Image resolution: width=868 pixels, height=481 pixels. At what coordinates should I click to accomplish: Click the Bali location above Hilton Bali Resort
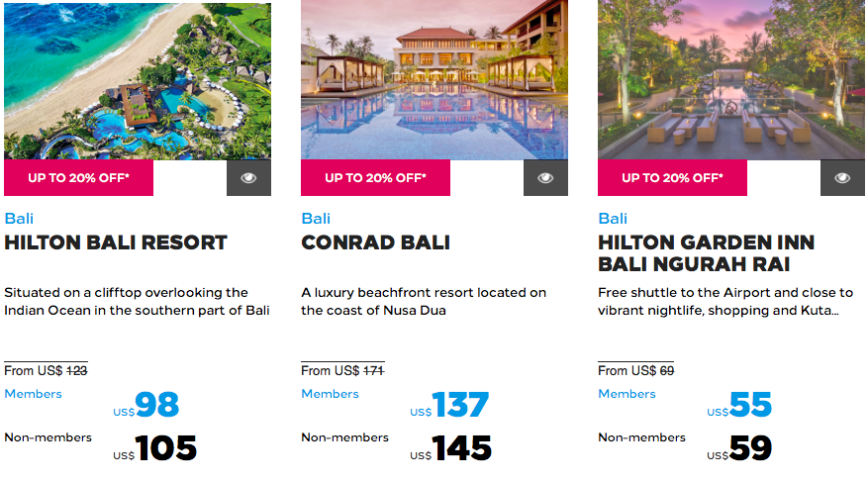coord(19,219)
